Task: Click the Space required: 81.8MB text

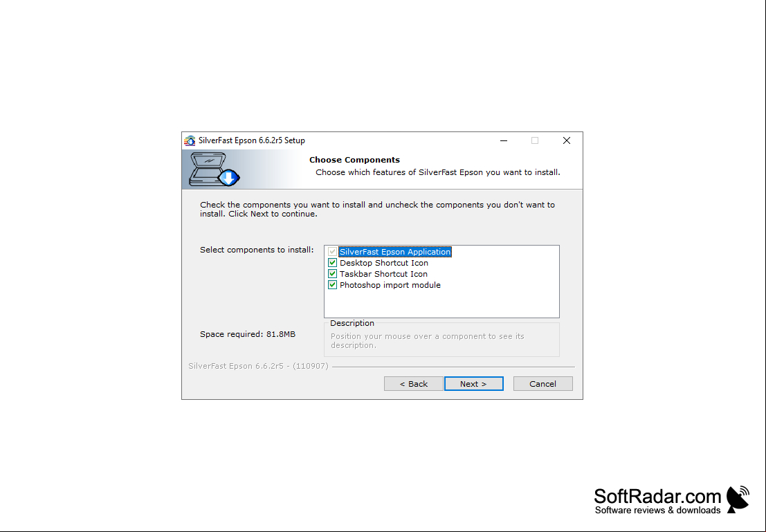Action: (248, 334)
